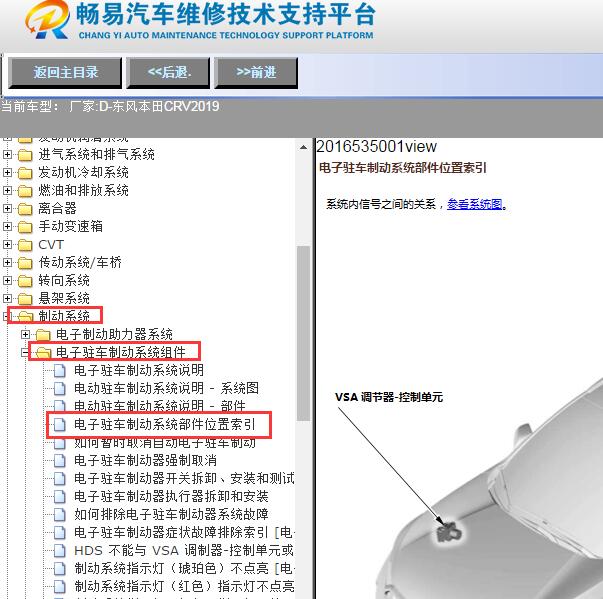Select the 电子制动助力器系统 tree item
The height and width of the screenshot is (599, 603).
click(x=114, y=334)
